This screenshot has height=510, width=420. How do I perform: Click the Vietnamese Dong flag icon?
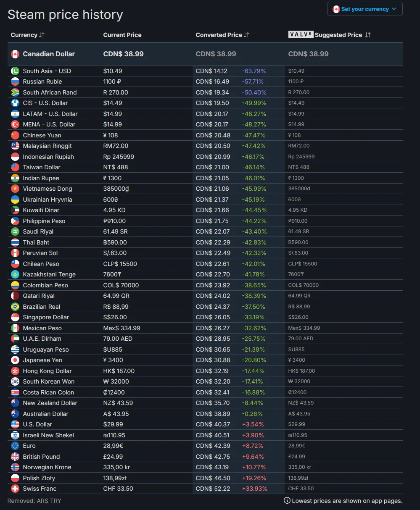(15, 189)
